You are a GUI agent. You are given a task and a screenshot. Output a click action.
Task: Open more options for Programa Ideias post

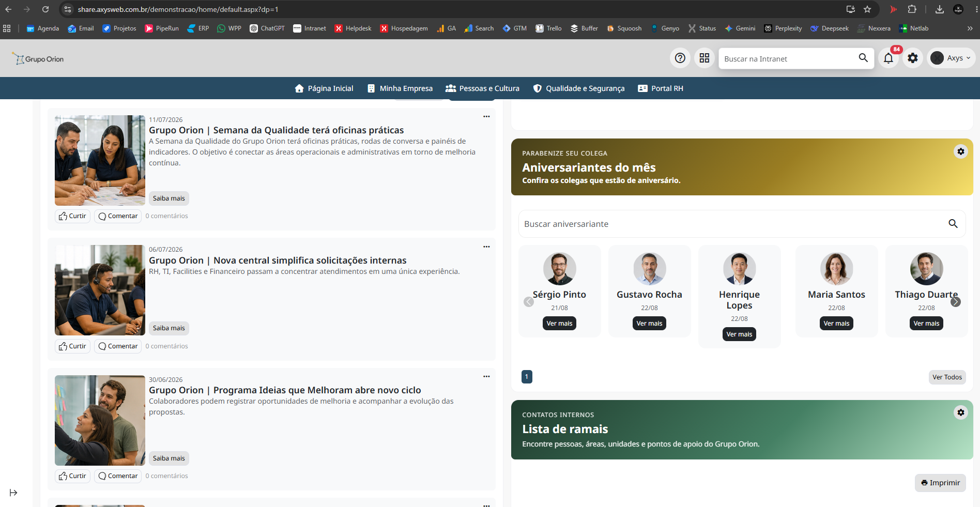tap(486, 377)
